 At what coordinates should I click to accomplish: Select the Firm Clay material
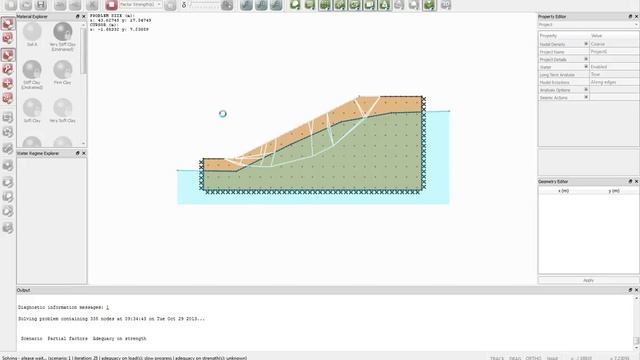(x=62, y=72)
